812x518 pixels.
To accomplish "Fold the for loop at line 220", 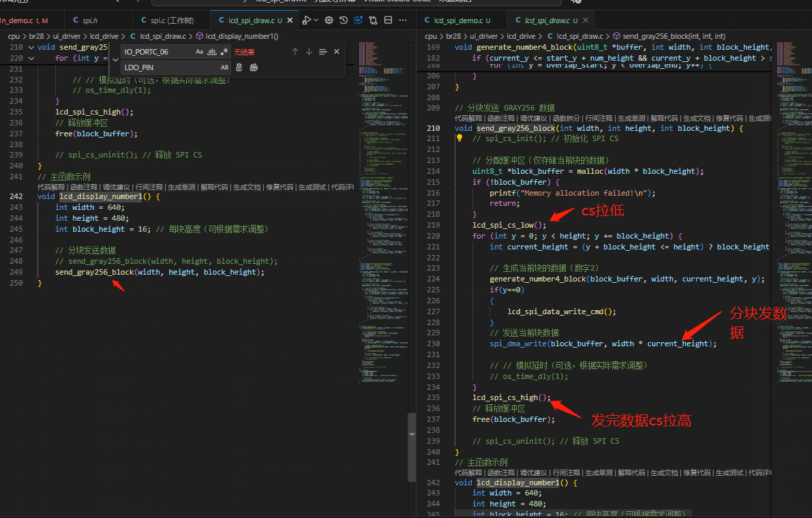I will [31, 58].
